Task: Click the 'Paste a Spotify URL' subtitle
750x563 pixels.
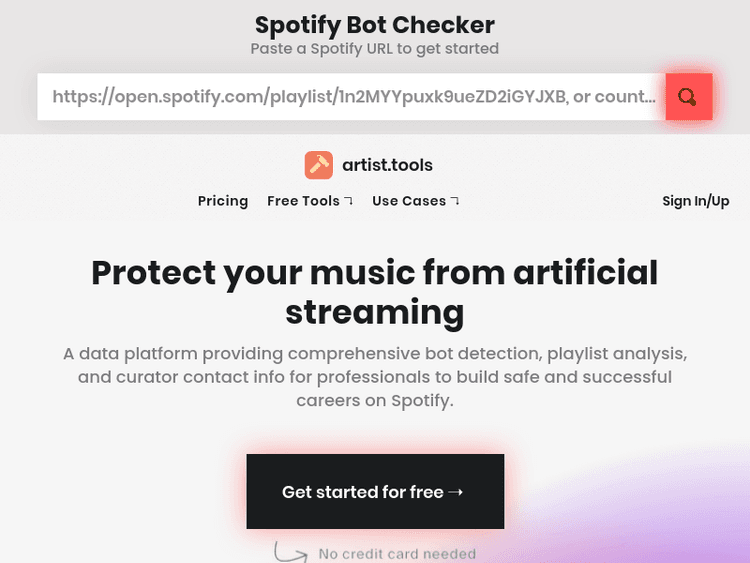Action: (x=375, y=48)
